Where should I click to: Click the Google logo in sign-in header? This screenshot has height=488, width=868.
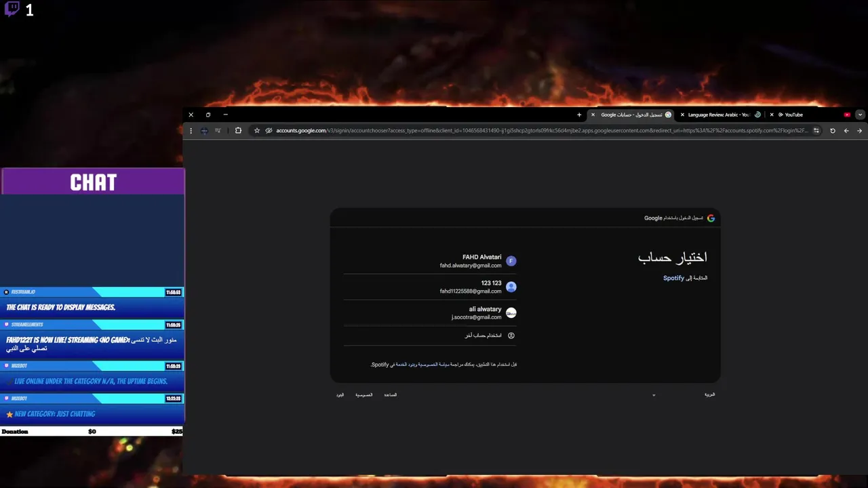tap(711, 218)
